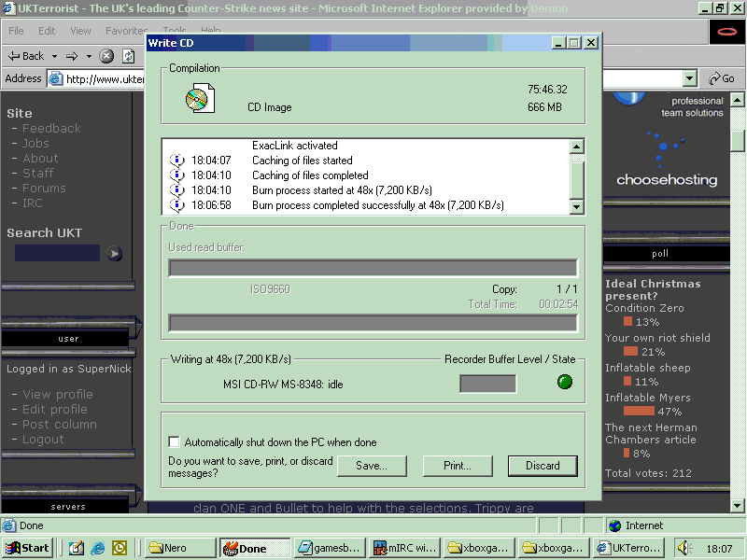The image size is (747, 560).
Task: Open the Favorites menu in Internet Explorer
Action: click(126, 31)
